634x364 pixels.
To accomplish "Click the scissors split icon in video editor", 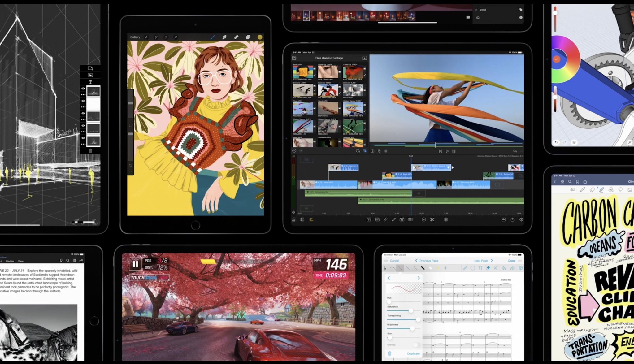I will pos(432,219).
